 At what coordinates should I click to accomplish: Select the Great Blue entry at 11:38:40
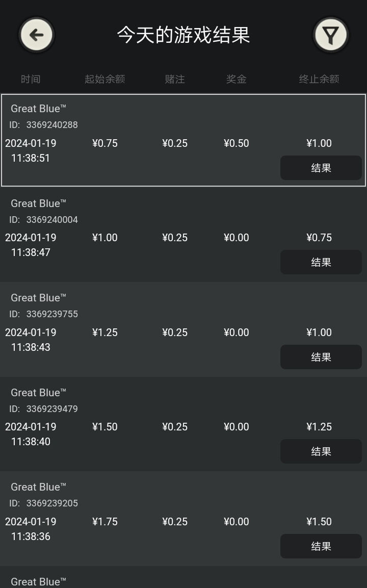pyautogui.click(x=183, y=424)
